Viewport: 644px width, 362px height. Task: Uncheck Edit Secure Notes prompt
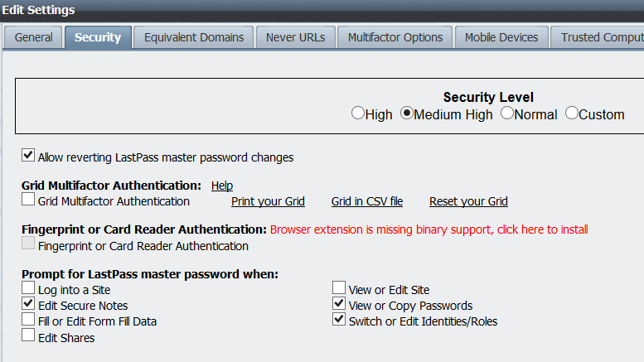pos(28,303)
